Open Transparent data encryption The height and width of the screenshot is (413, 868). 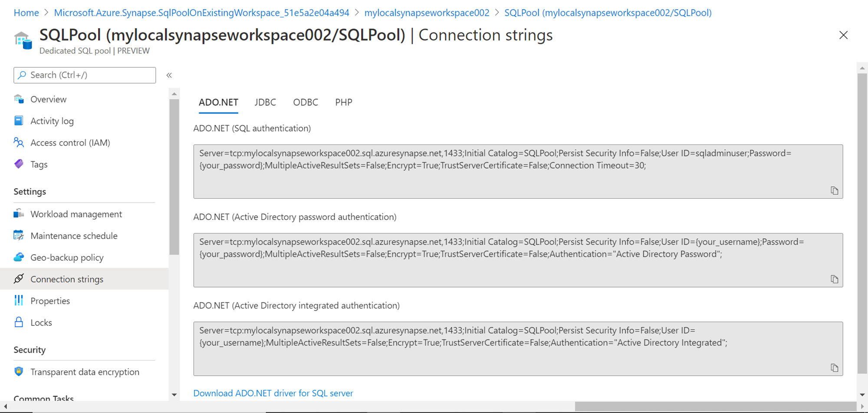[x=85, y=372]
